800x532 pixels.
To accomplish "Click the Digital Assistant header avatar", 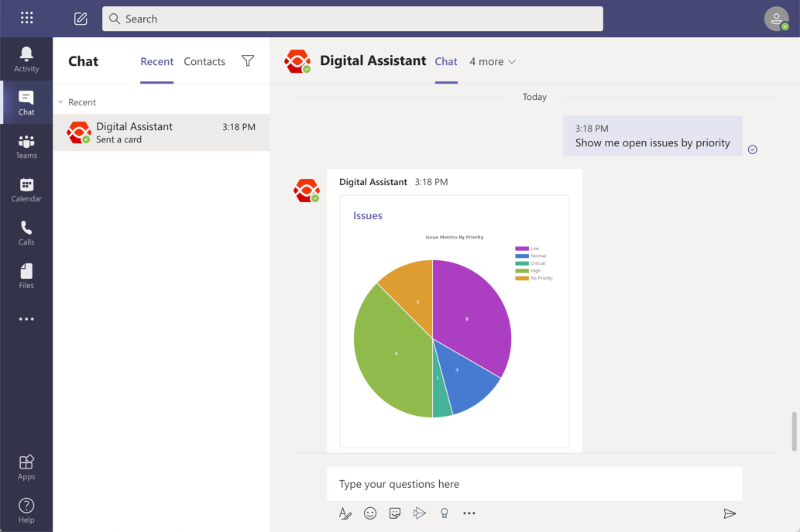I will pyautogui.click(x=297, y=61).
